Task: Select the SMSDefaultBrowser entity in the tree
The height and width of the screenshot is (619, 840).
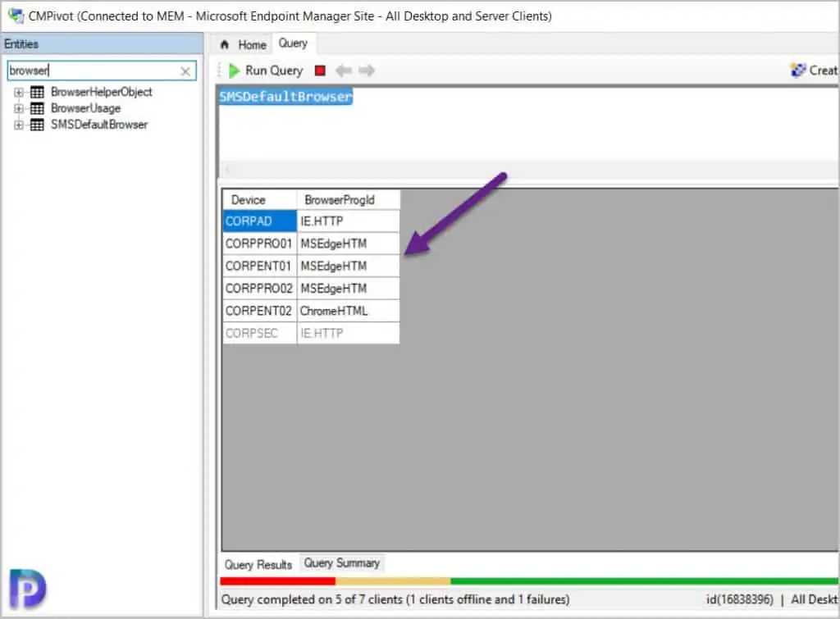Action: 99,125
